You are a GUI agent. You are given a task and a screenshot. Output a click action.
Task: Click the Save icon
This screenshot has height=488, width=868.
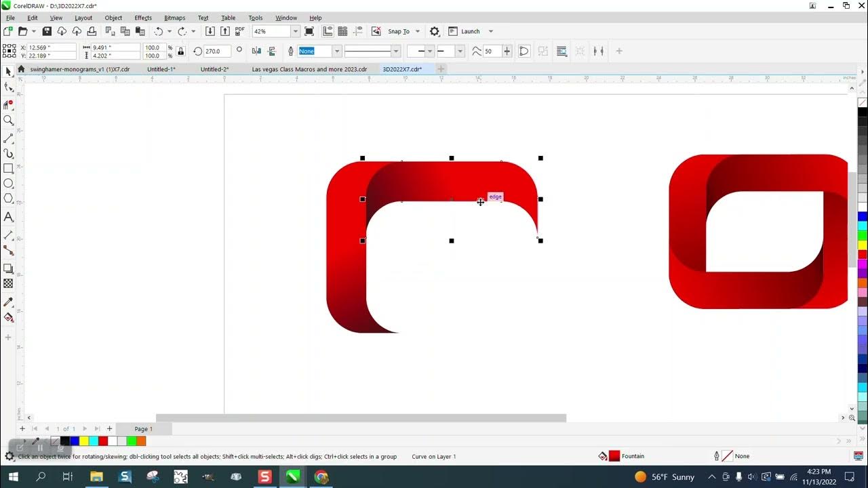click(x=47, y=31)
